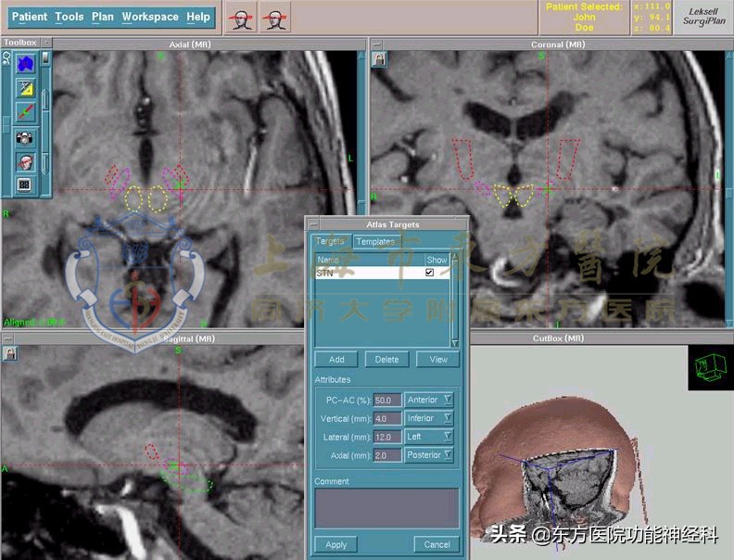Open the Tools menu
The image size is (734, 560).
click(70, 17)
